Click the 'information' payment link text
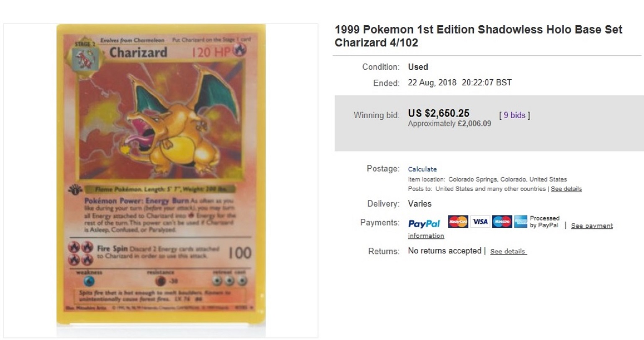644x340 pixels. (426, 236)
